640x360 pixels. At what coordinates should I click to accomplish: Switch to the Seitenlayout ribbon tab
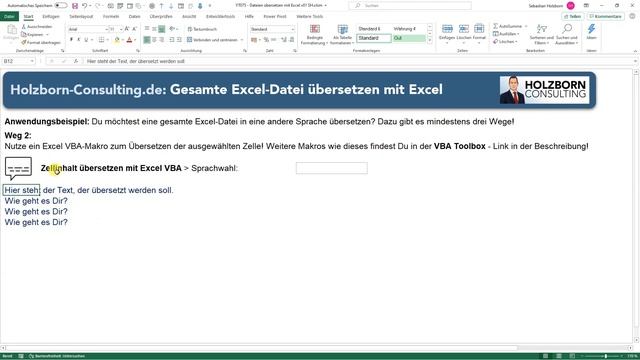click(81, 16)
